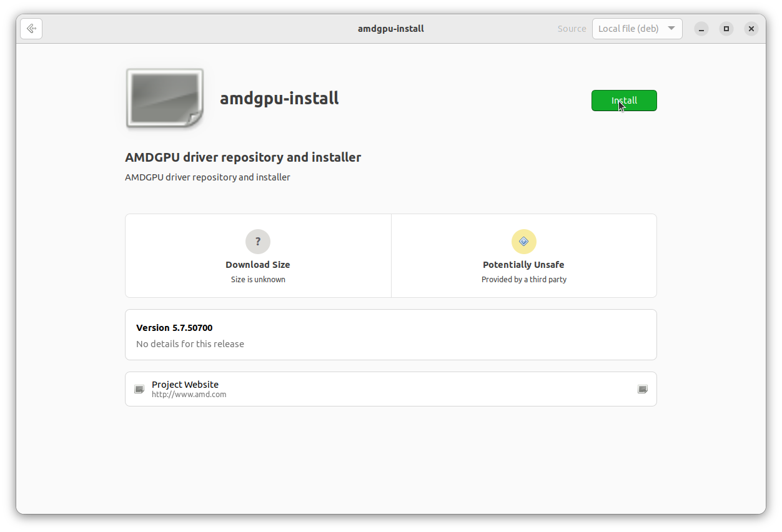Viewport: 782px width, 532px height.
Task: Select the Potentially Unsafe information panel
Action: point(523,255)
